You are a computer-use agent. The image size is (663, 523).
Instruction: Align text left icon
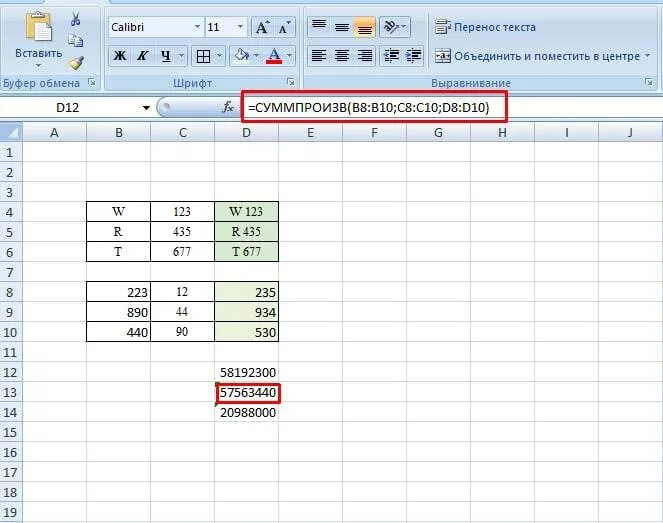pyautogui.click(x=319, y=56)
